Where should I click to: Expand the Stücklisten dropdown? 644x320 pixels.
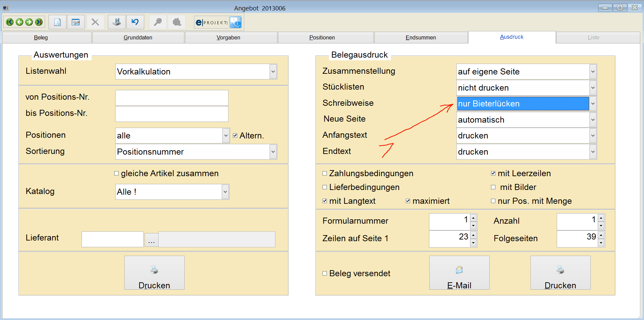593,88
